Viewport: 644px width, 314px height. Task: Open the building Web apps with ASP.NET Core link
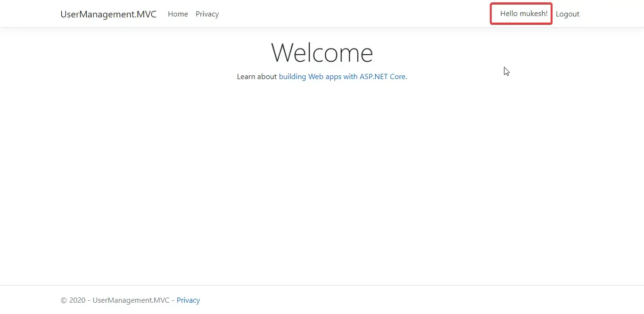tap(342, 76)
